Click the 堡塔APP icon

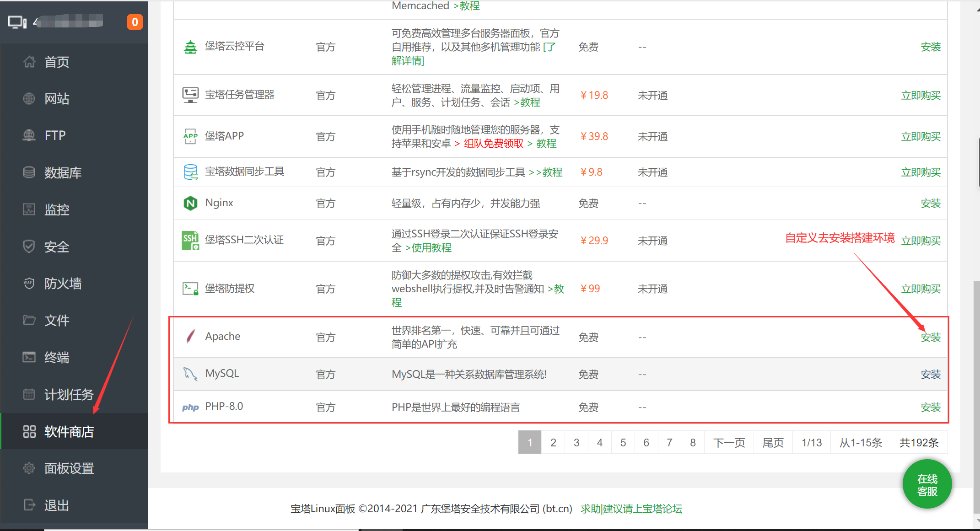[190, 136]
